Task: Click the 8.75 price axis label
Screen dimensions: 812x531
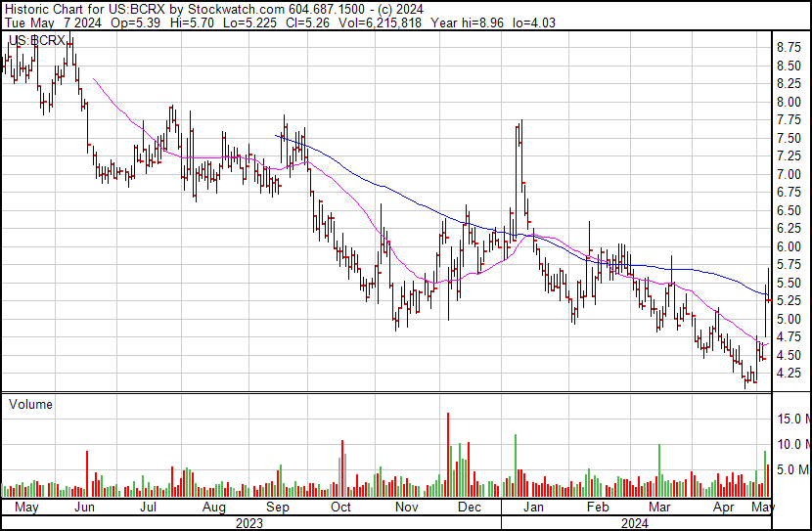Action: [x=789, y=48]
